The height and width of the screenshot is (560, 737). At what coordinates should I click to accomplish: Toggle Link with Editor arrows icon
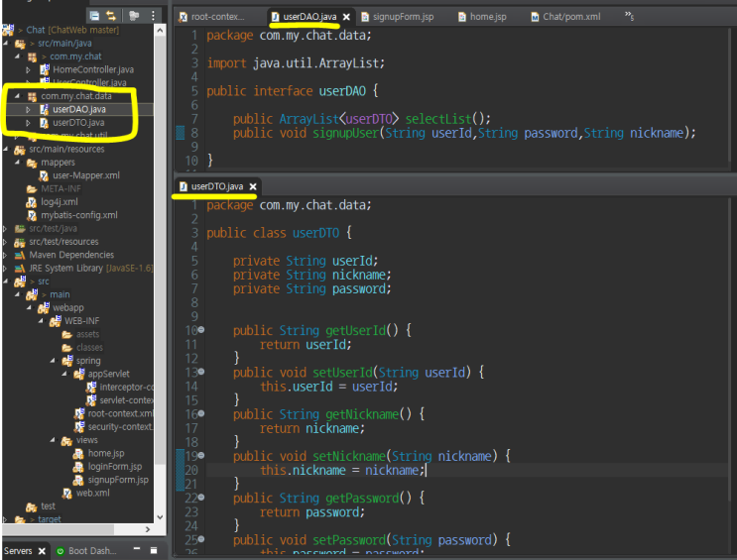[111, 16]
